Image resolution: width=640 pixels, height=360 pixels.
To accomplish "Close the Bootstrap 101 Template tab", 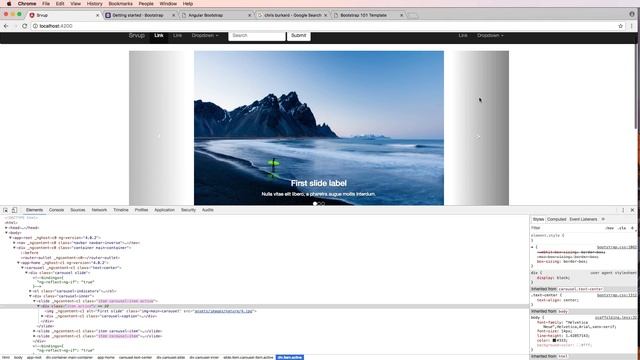I will pyautogui.click(x=402, y=15).
